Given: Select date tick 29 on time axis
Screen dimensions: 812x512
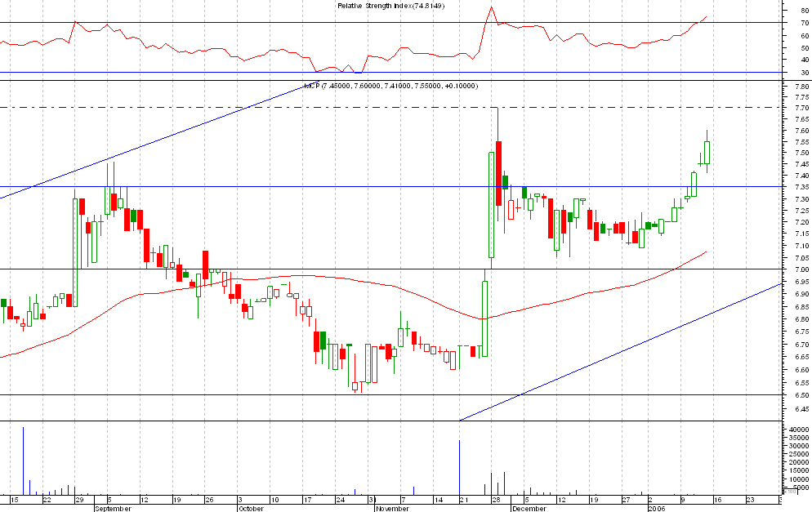Looking at the screenshot, I should [79, 500].
